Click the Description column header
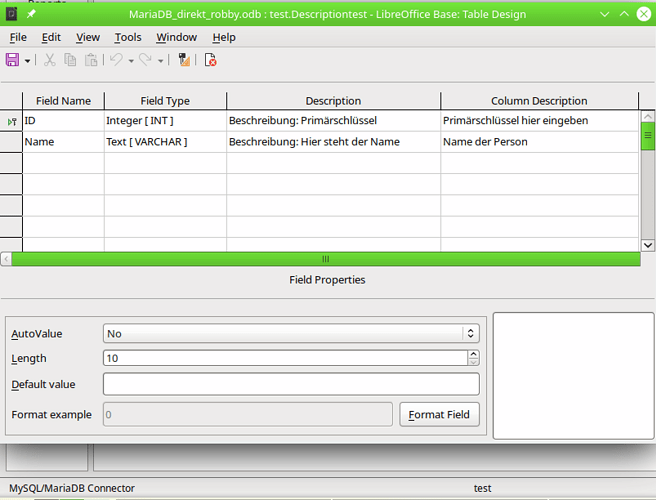This screenshot has width=656, height=500. tap(333, 101)
